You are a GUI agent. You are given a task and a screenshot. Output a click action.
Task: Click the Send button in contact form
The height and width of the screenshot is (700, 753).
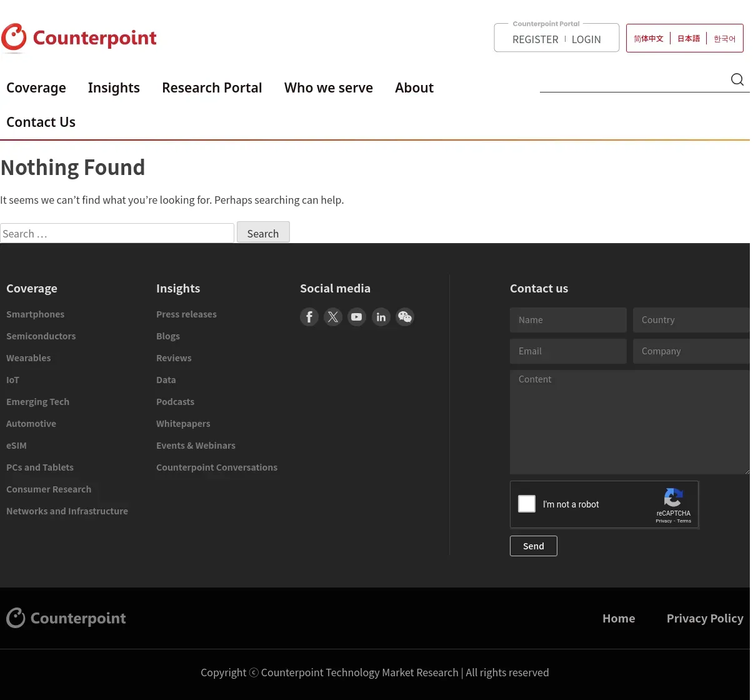click(x=534, y=546)
